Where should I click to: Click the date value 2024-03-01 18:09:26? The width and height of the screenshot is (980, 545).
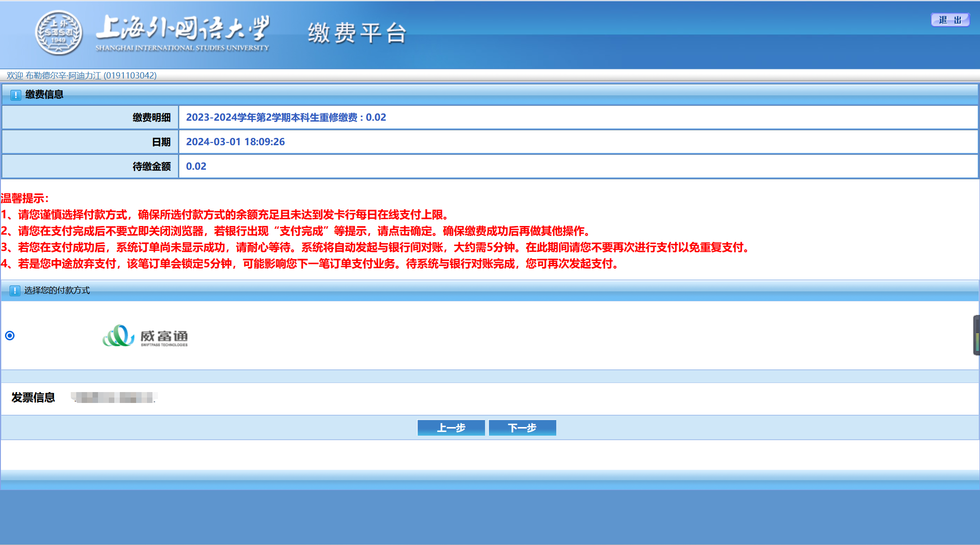coord(235,142)
